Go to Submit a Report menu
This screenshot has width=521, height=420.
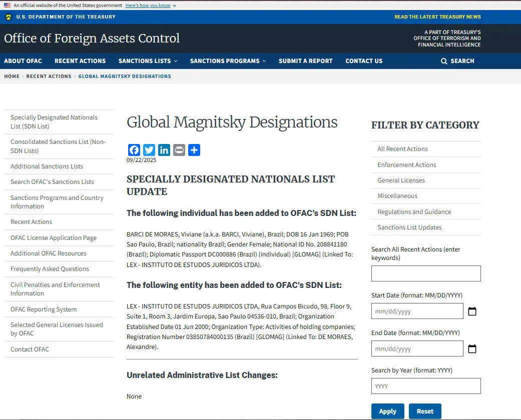pyautogui.click(x=306, y=61)
